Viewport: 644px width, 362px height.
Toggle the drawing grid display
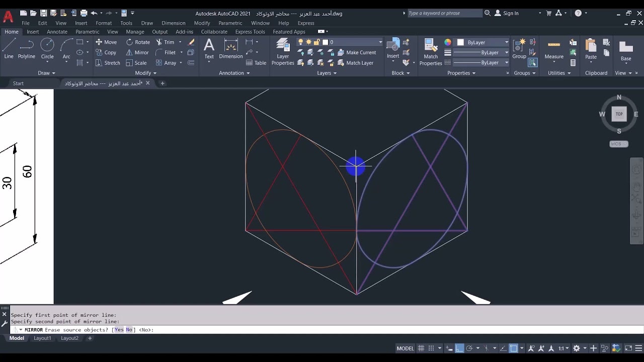tap(421, 348)
